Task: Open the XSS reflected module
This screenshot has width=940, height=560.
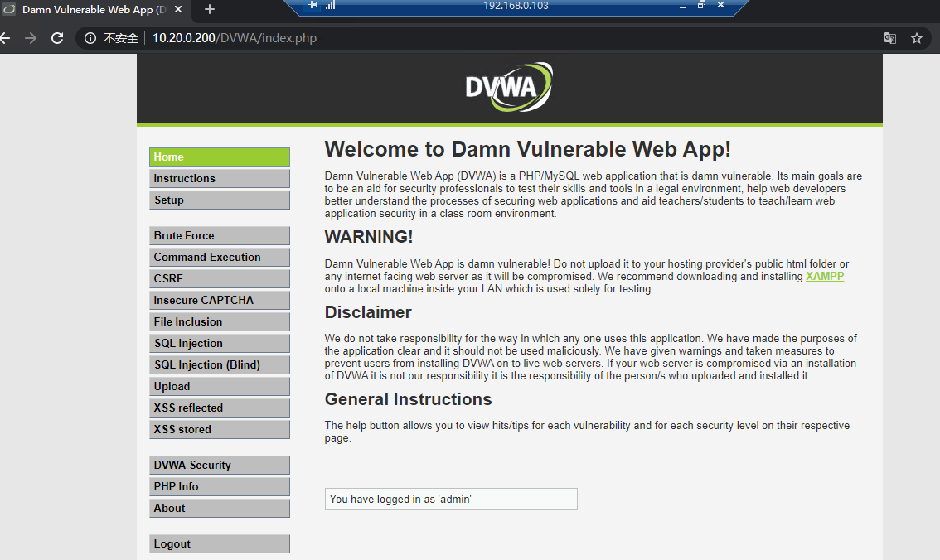Action: [x=220, y=408]
